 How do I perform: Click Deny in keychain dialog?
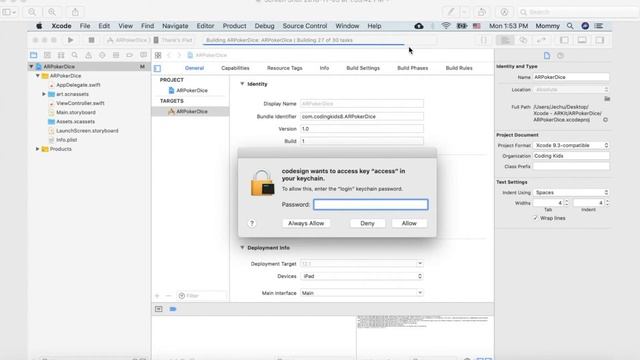367,223
